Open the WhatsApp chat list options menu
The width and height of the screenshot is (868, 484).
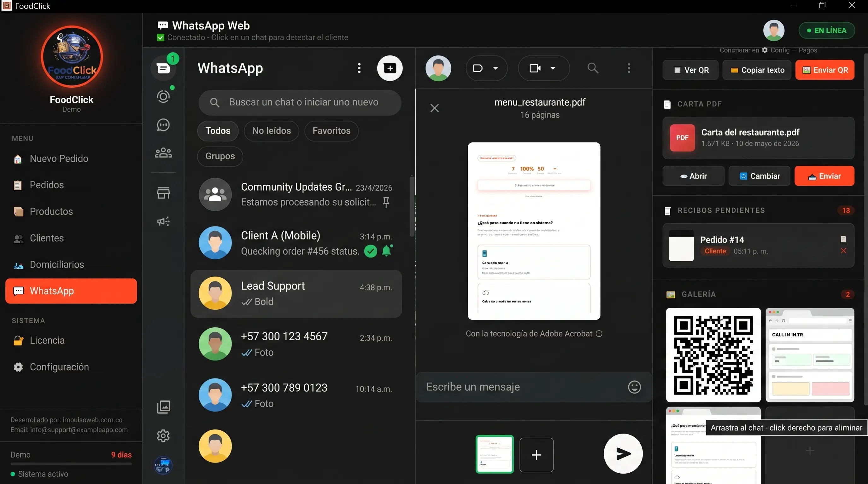tap(359, 68)
